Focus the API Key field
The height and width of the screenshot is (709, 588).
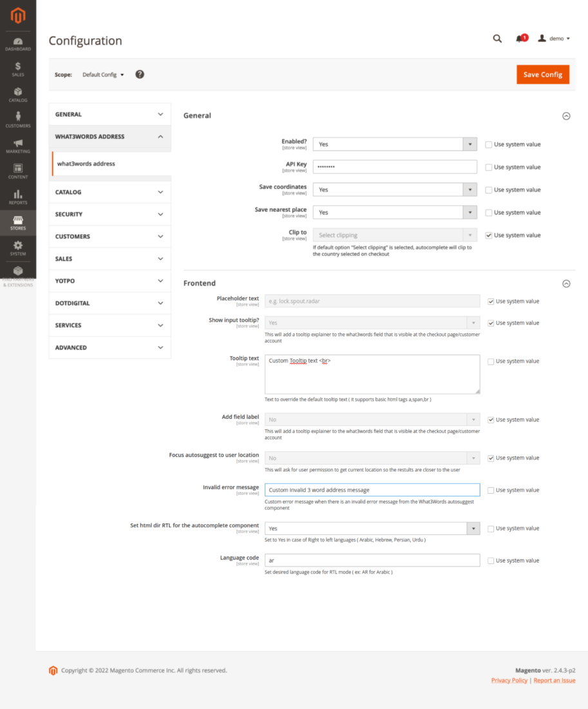[x=395, y=167]
